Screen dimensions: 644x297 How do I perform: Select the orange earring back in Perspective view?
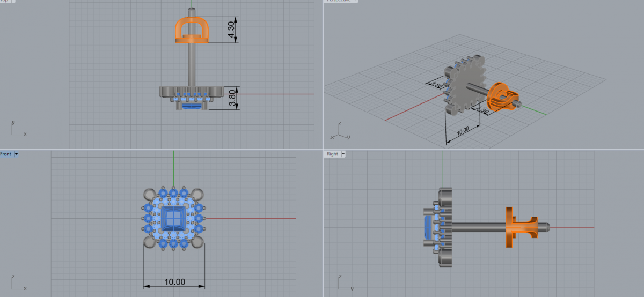coord(502,98)
